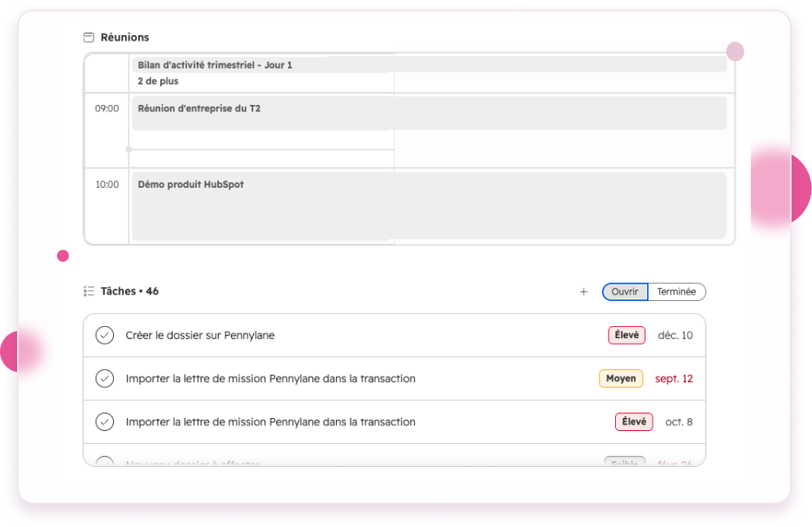Open 'Démo produit HubSpot' meeting

pyautogui.click(x=429, y=206)
